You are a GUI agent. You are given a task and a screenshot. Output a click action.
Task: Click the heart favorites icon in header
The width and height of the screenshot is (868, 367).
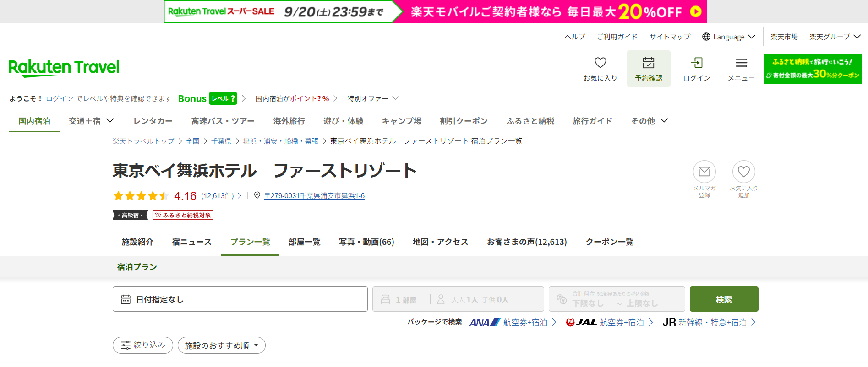click(600, 63)
